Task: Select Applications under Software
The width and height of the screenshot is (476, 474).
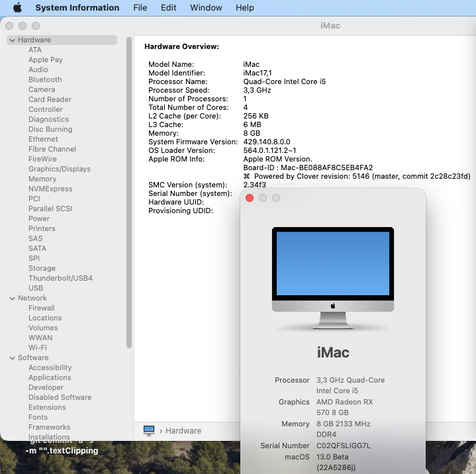Action: pyautogui.click(x=50, y=377)
